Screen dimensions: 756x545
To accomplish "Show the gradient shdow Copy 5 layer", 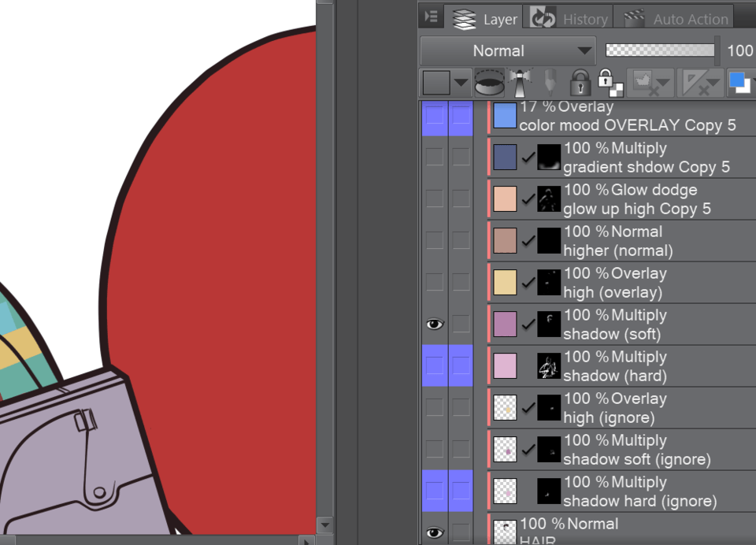I will click(x=434, y=157).
